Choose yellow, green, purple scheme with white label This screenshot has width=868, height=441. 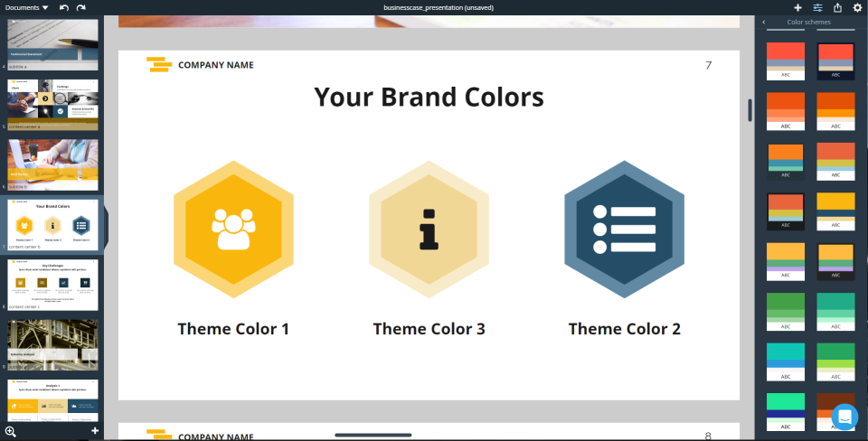click(x=786, y=262)
